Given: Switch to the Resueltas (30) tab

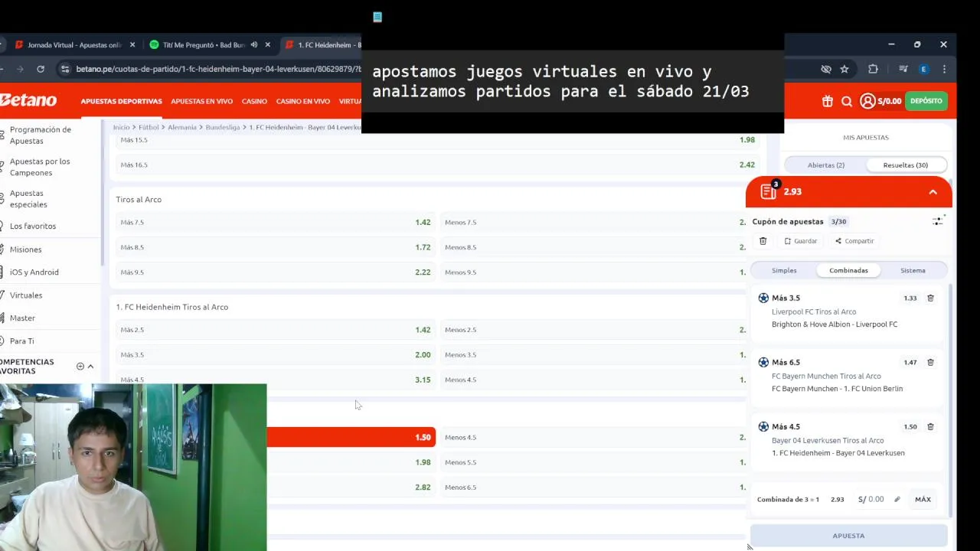Looking at the screenshot, I should (x=906, y=165).
